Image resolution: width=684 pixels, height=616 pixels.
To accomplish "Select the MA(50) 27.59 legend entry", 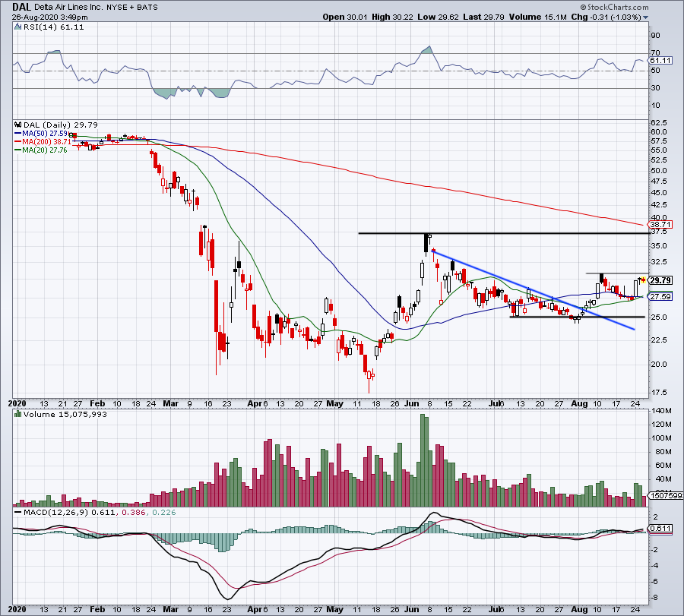I will click(42, 134).
